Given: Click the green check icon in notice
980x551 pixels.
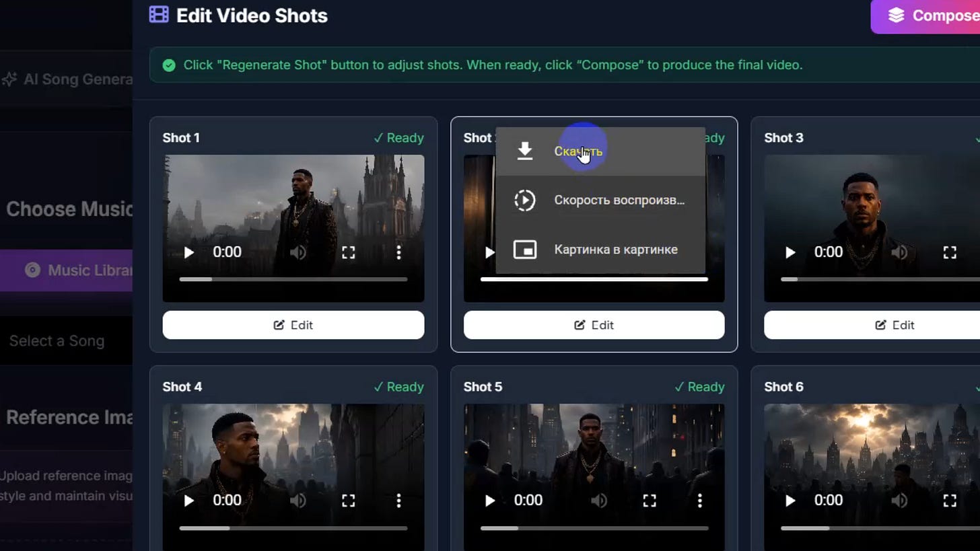Looking at the screenshot, I should coord(169,65).
